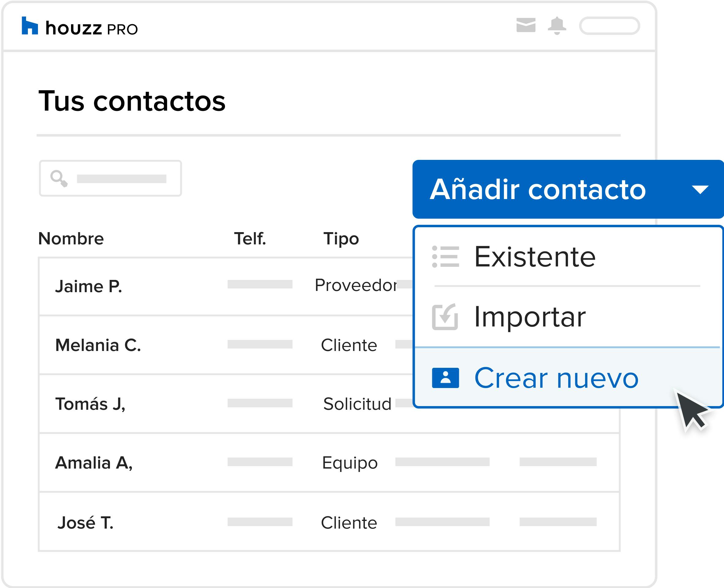Click the list icon beside Existente

coord(445,257)
